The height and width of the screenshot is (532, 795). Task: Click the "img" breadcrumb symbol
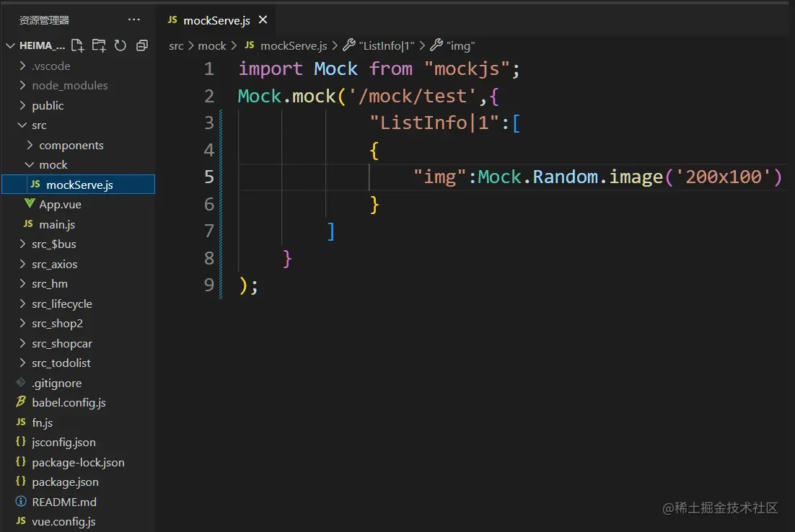point(453,46)
